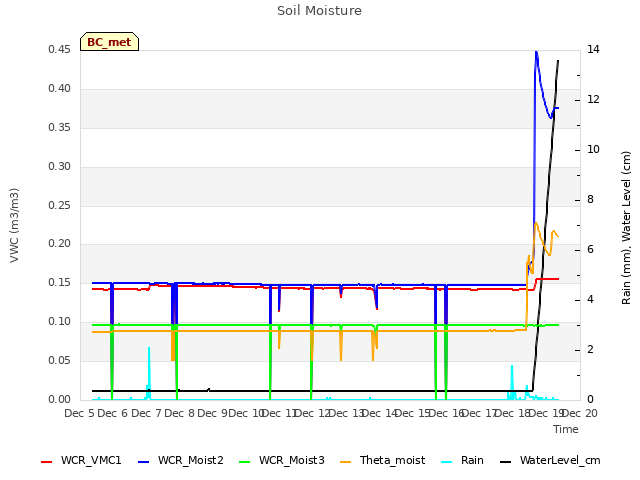
Task: Click the BC_met site label badge
Action: 109,42
